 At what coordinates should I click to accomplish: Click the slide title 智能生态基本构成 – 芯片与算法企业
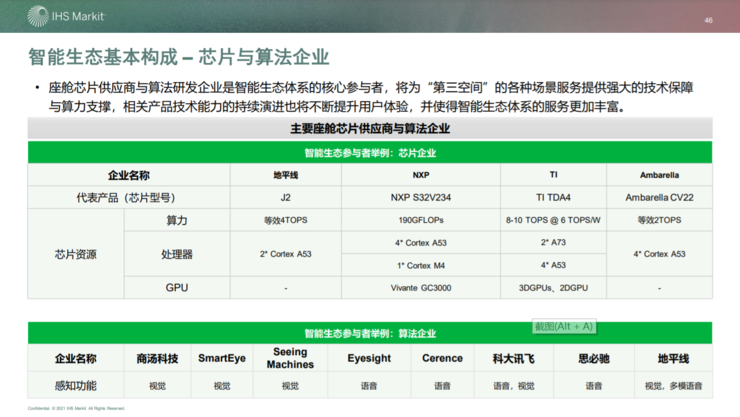178,57
